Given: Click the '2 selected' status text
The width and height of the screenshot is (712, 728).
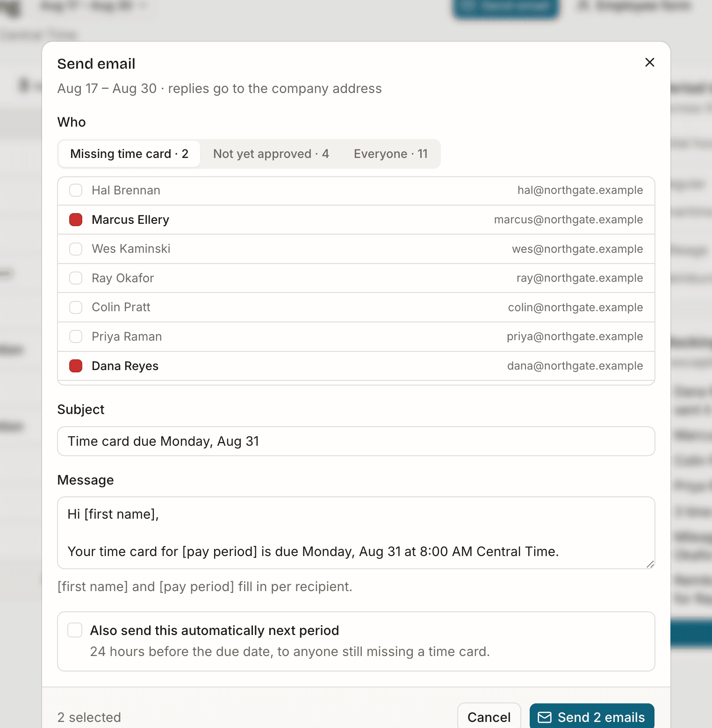Looking at the screenshot, I should tap(89, 717).
